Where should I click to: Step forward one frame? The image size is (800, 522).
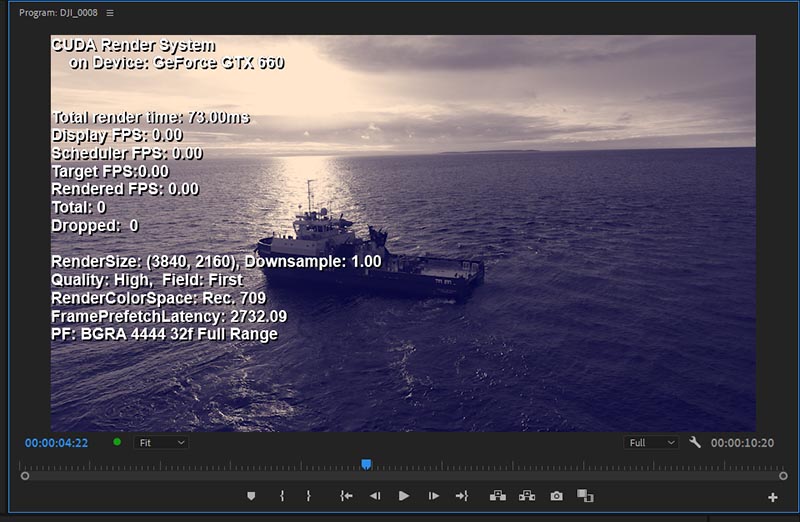point(434,496)
